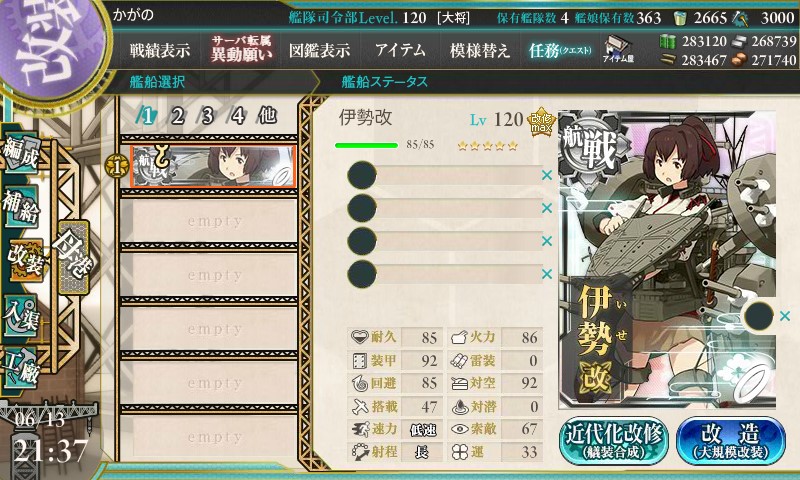
Task: Open the 補給 resupply icon
Action: [x=20, y=206]
